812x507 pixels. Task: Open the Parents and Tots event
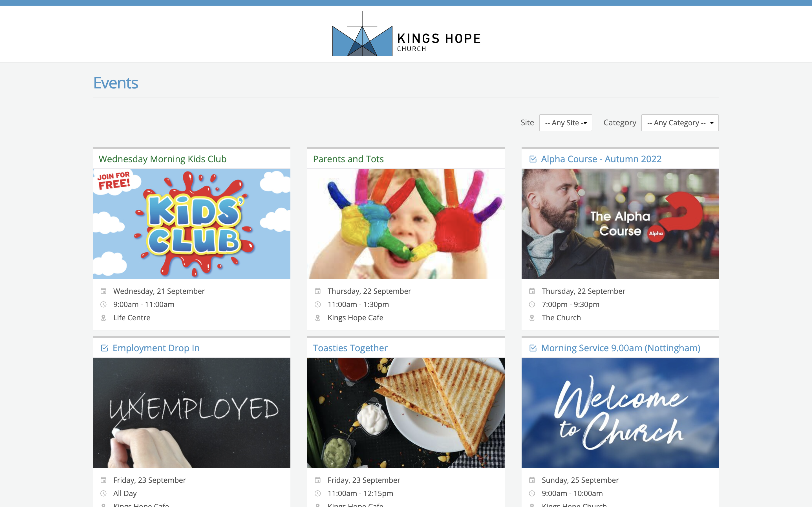click(348, 159)
